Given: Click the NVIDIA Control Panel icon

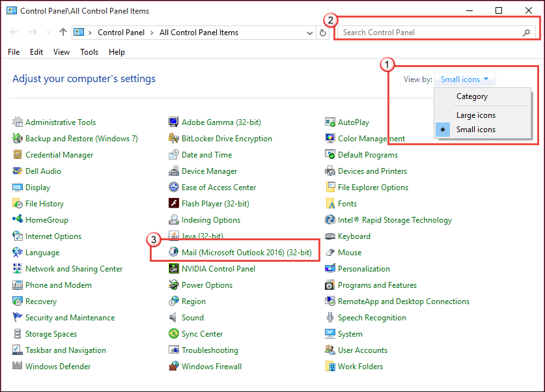Looking at the screenshot, I should click(x=174, y=269).
